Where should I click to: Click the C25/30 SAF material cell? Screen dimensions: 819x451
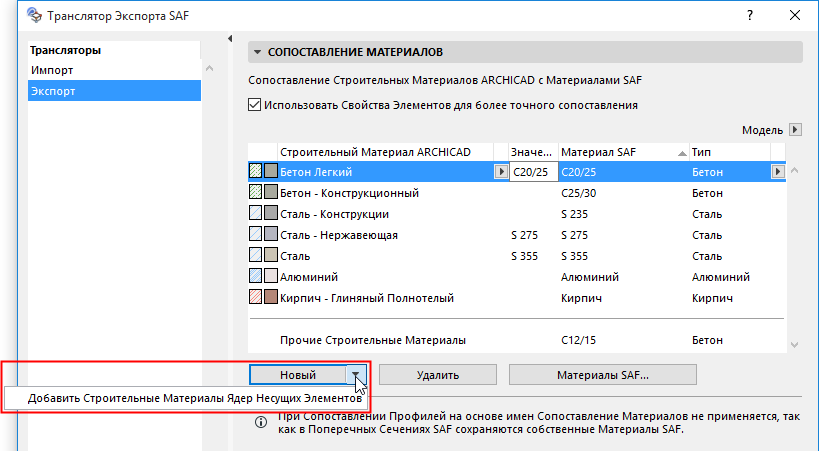coord(578,193)
